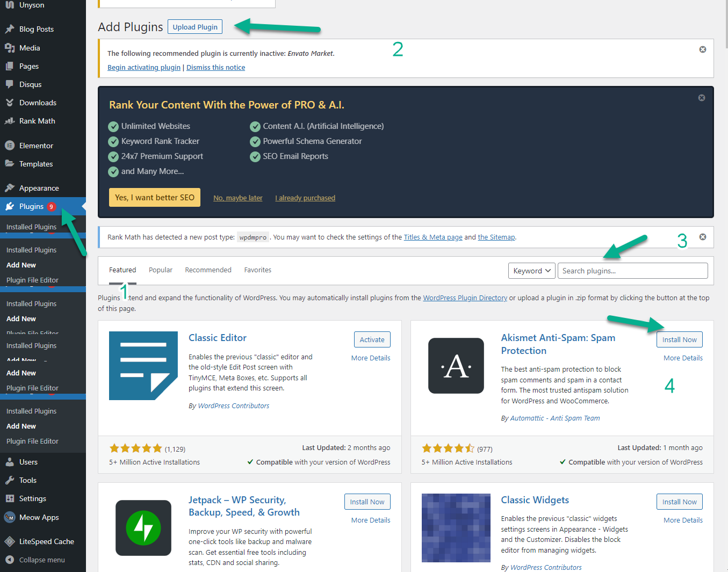Click the Jetpack plugin icon
728x572 pixels.
point(143,528)
